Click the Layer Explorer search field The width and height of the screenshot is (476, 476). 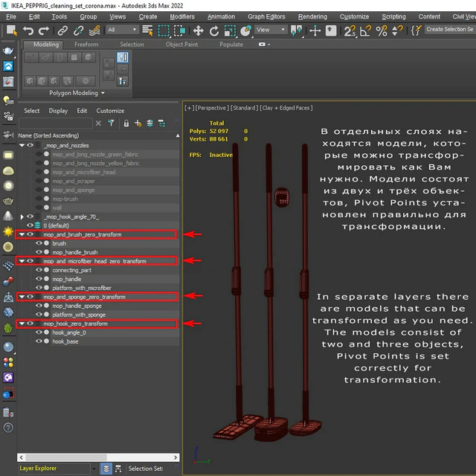point(55,123)
